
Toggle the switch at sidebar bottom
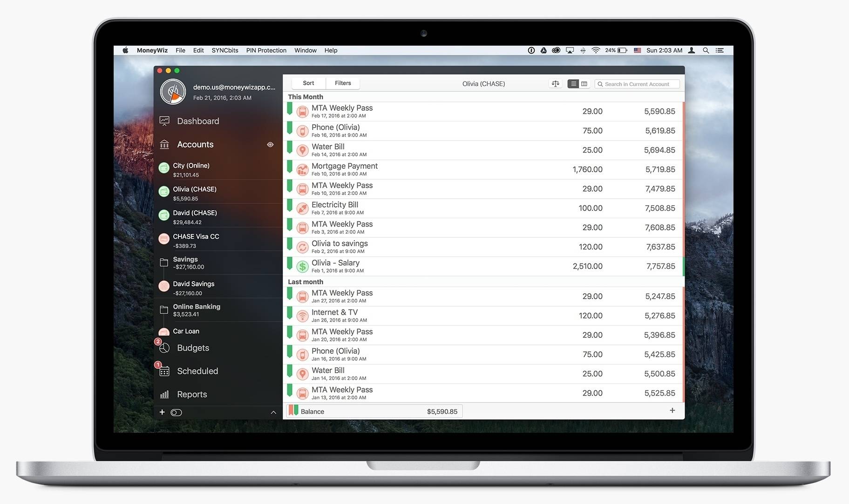click(x=176, y=412)
